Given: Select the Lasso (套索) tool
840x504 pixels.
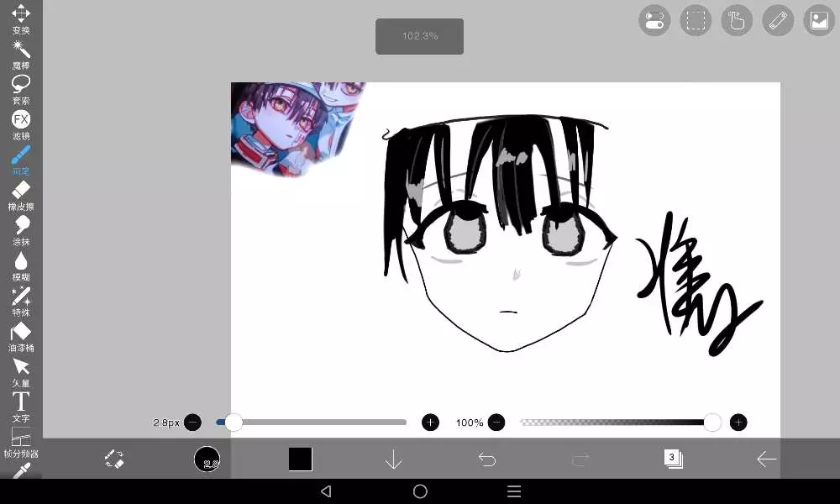Looking at the screenshot, I should pos(21,90).
